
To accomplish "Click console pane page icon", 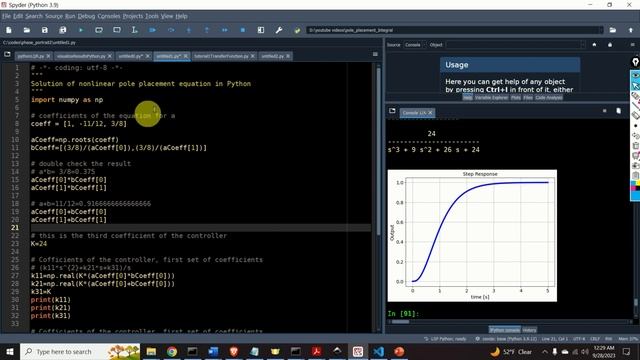I will (618, 111).
